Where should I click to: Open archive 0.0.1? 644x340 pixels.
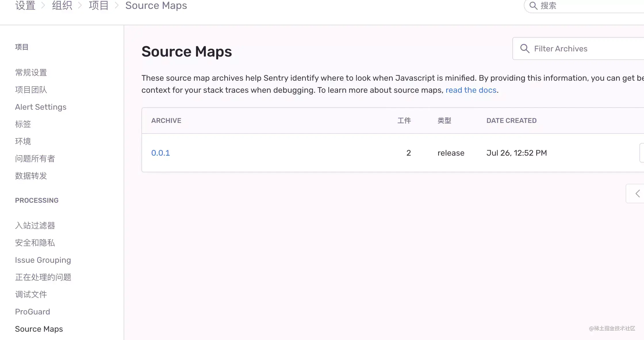(160, 153)
